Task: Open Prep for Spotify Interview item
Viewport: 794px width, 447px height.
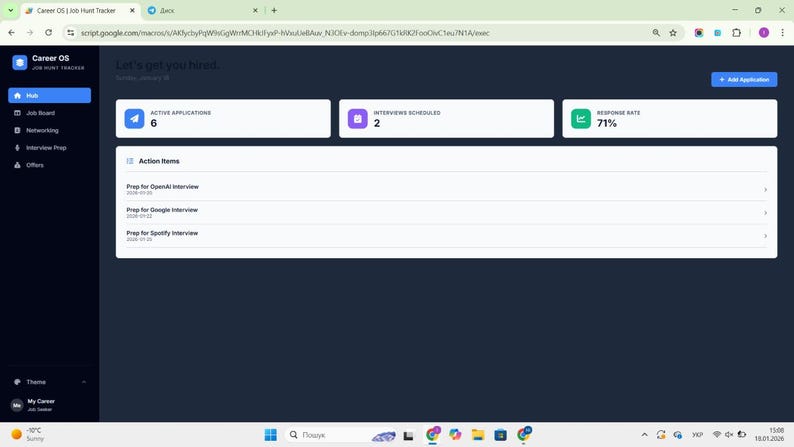Action: tap(446, 236)
